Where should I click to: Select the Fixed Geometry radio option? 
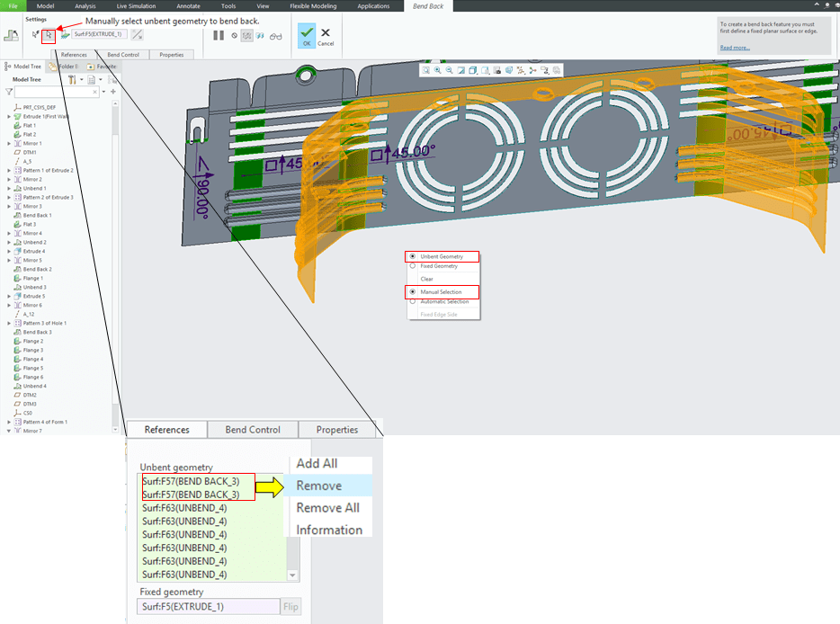438,266
